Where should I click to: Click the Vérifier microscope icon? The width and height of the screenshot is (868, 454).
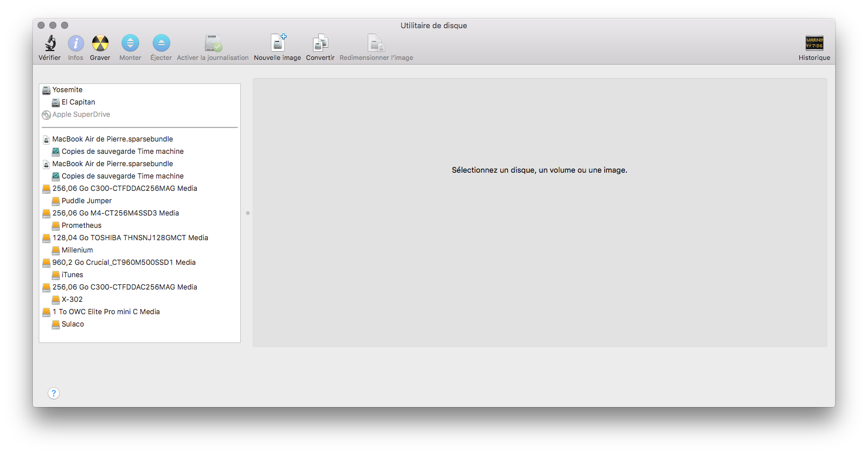point(49,43)
